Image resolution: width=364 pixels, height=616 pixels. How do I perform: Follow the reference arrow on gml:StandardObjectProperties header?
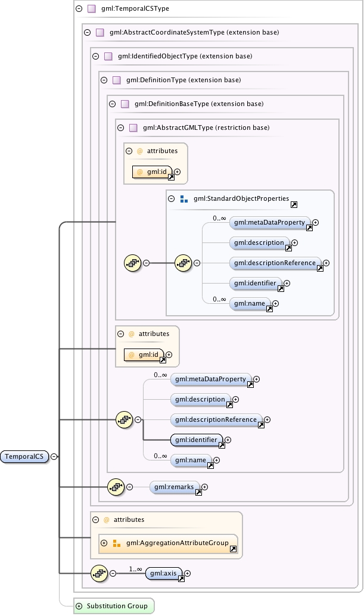tap(294, 204)
